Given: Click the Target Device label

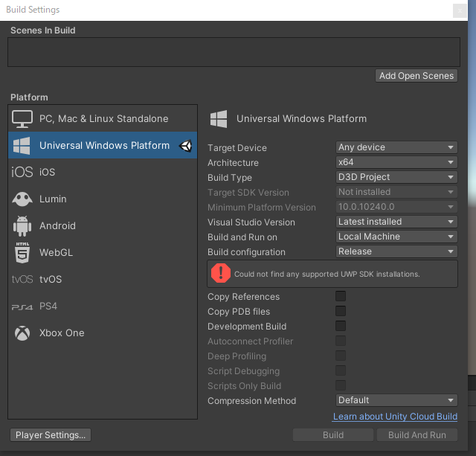Looking at the screenshot, I should click(237, 148).
